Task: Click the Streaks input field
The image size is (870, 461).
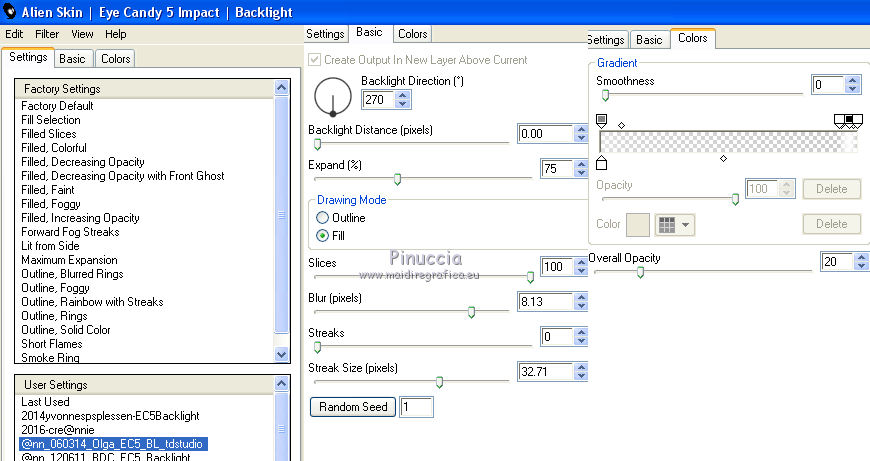Action: click(x=557, y=337)
